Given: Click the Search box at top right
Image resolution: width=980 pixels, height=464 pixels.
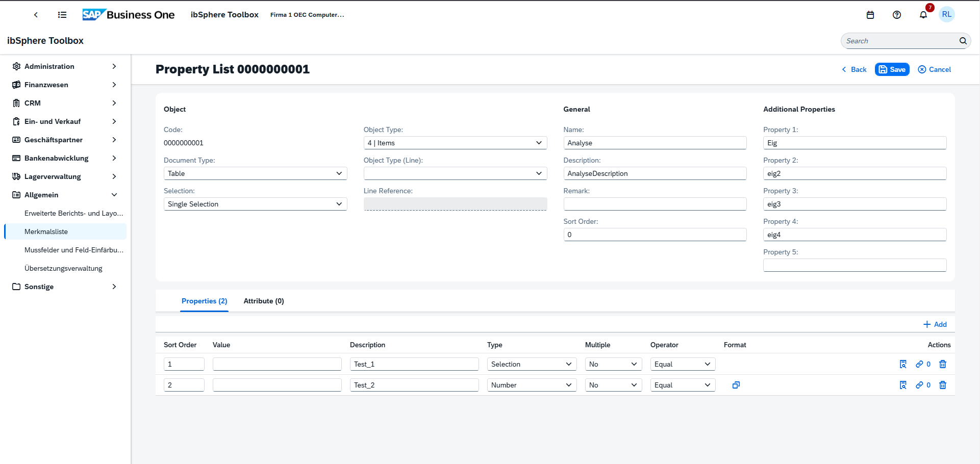Looking at the screenshot, I should [906, 41].
